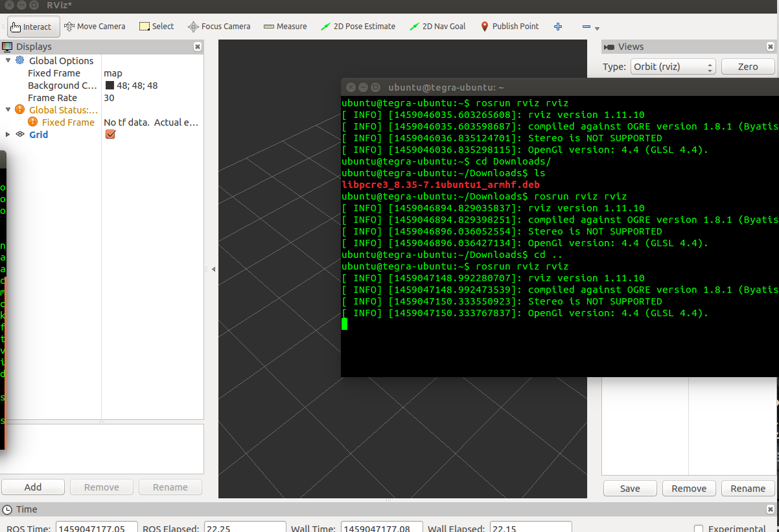This screenshot has width=779, height=532.
Task: Toggle the Experimental checkbox
Action: pyautogui.click(x=698, y=529)
